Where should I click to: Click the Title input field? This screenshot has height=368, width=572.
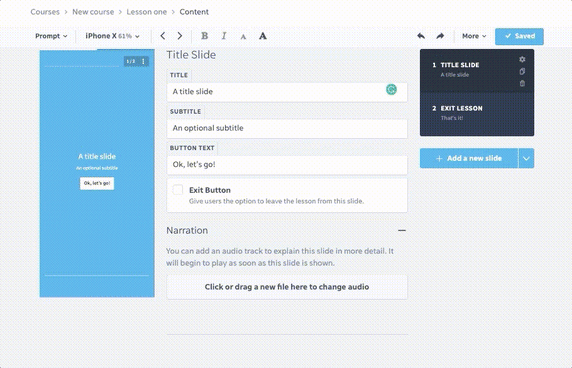click(287, 92)
